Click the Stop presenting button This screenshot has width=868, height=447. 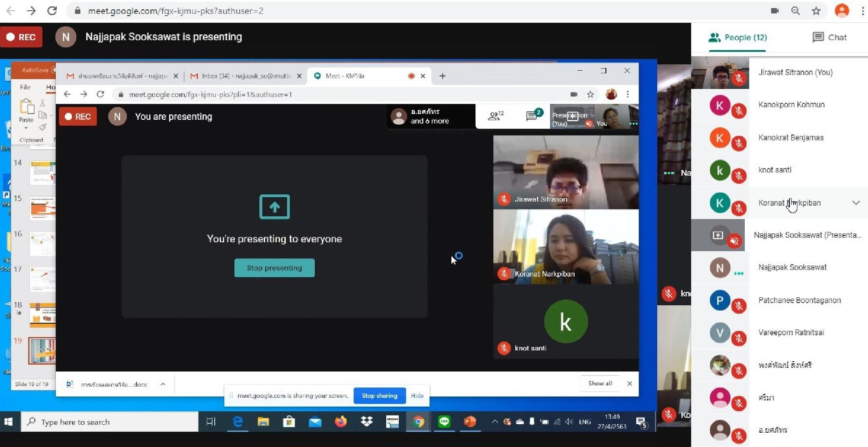[274, 268]
